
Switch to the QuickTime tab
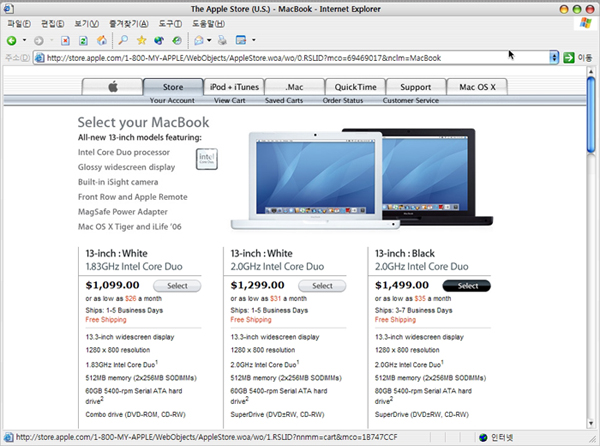coord(355,87)
